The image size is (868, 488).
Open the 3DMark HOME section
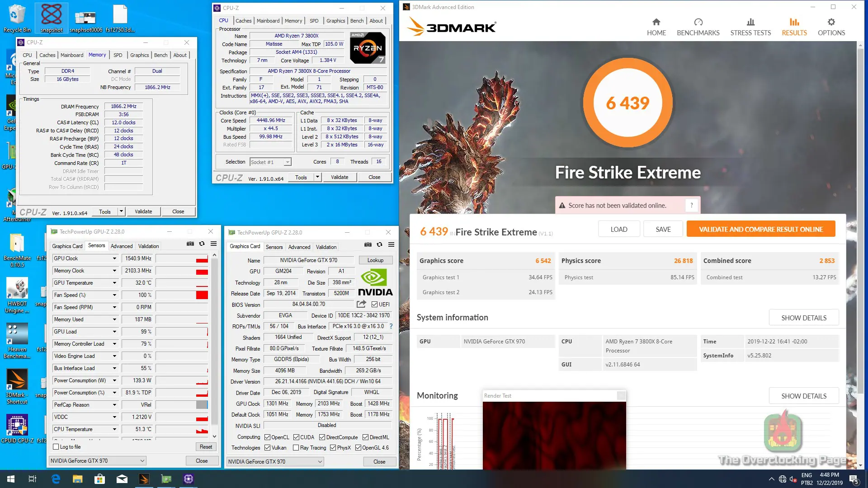(656, 27)
